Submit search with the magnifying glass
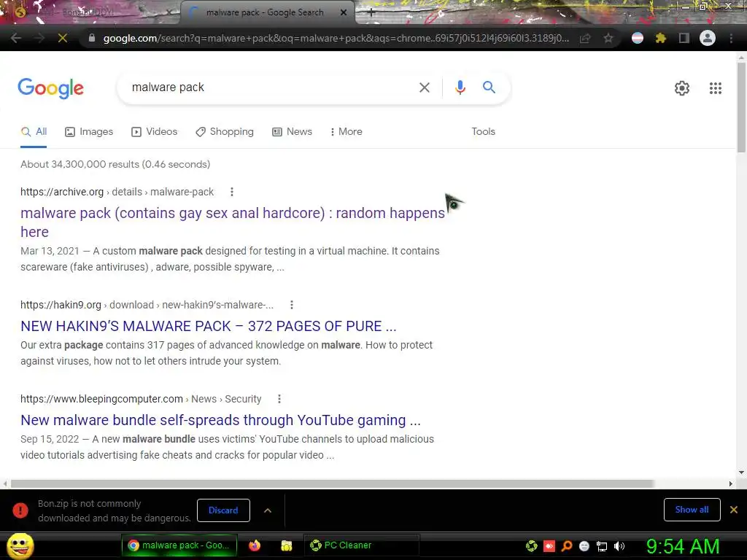The height and width of the screenshot is (560, 747). (x=489, y=87)
